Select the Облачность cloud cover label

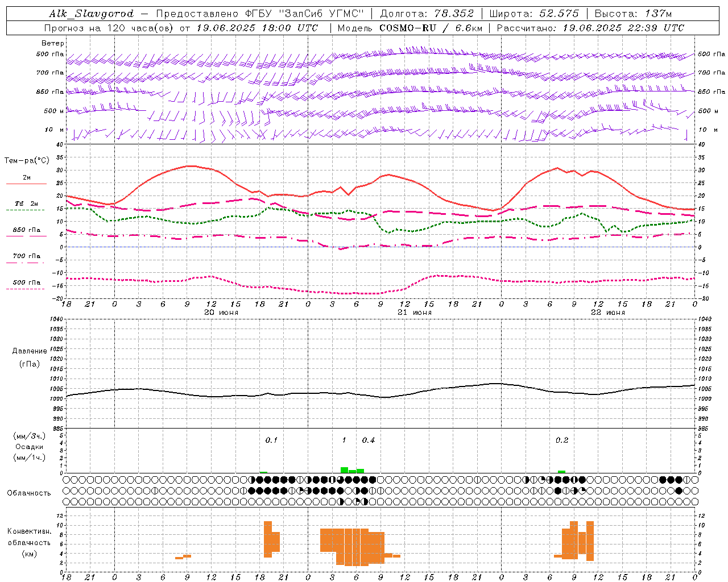click(x=29, y=493)
